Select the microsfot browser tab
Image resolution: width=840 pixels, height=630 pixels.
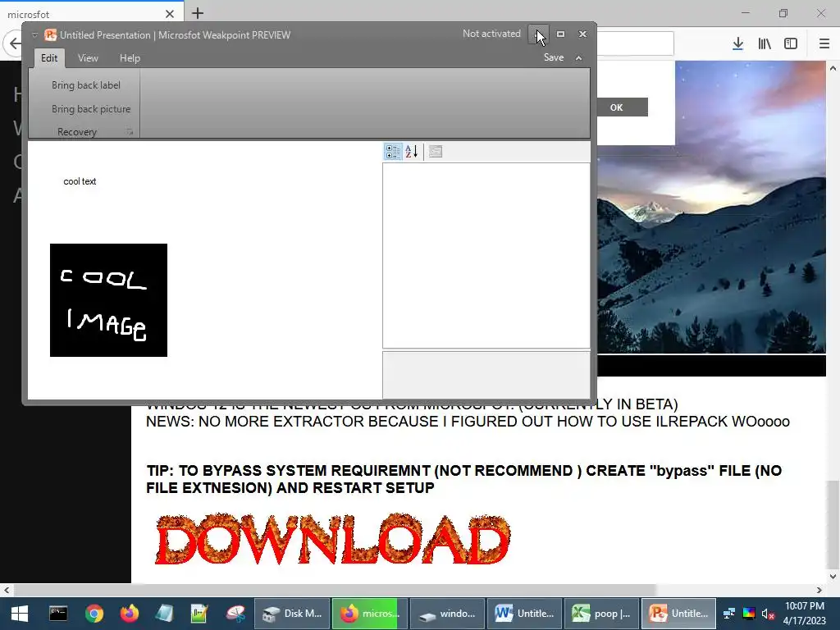pyautogui.click(x=91, y=14)
